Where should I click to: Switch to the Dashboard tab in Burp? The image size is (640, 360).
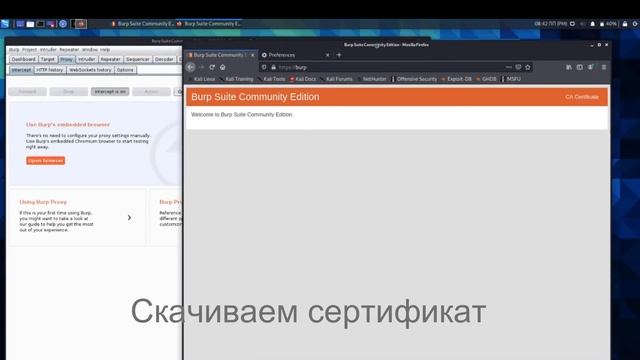coord(24,59)
